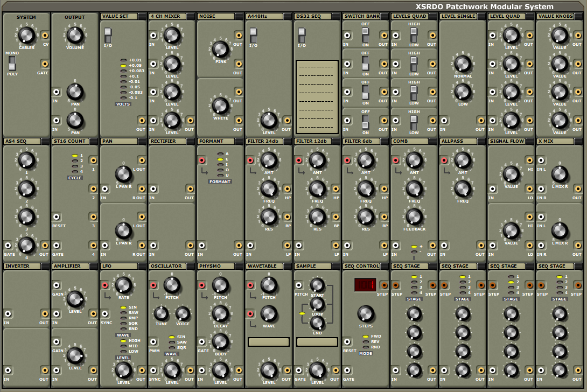This screenshot has width=587, height=392.
Task: Click the WHITE noise level knob
Action: [x=220, y=106]
